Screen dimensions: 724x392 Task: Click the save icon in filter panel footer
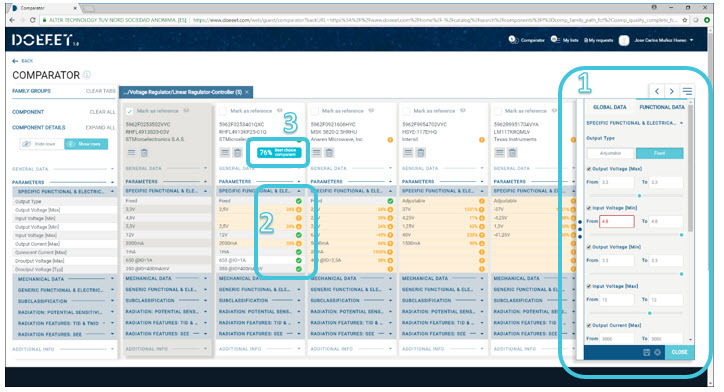click(646, 352)
